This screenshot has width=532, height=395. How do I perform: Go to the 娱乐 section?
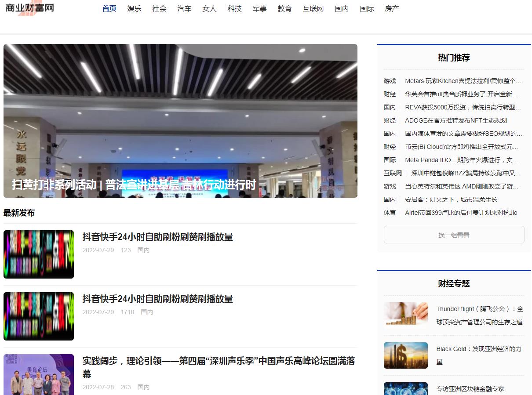pyautogui.click(x=135, y=9)
